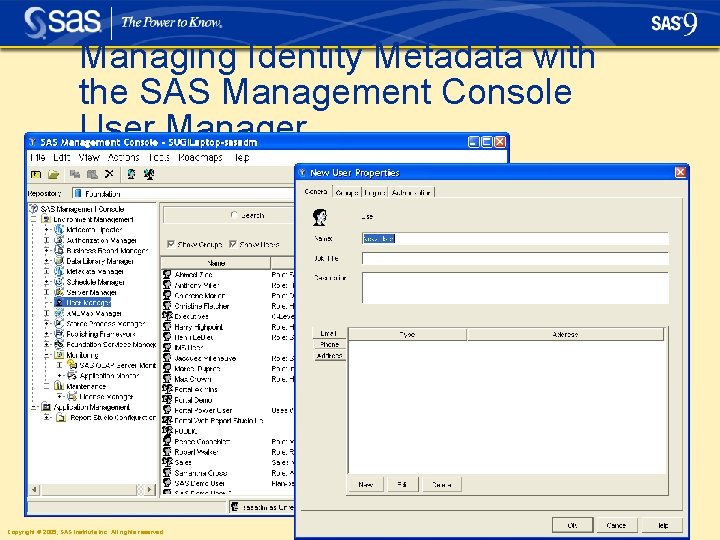
Task: Open the Roadmaps menu
Action: [x=200, y=158]
